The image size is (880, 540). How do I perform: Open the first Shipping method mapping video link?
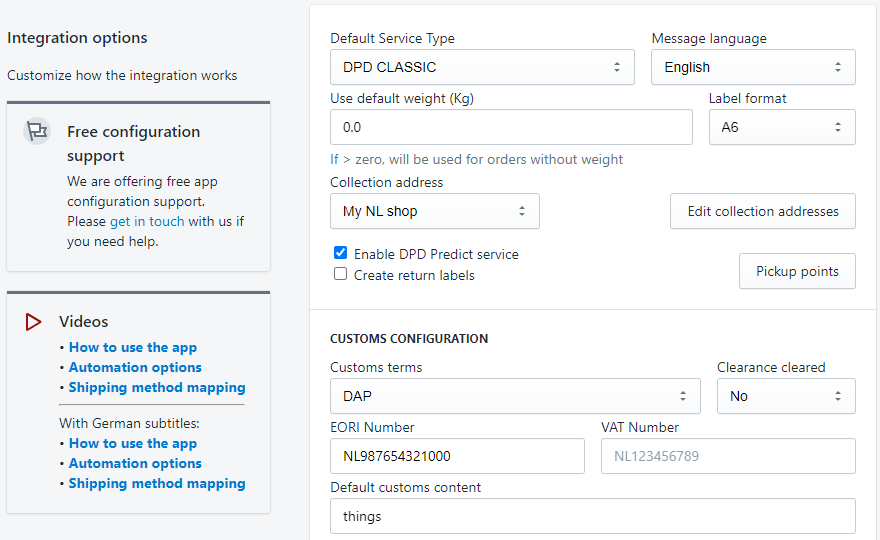(157, 387)
